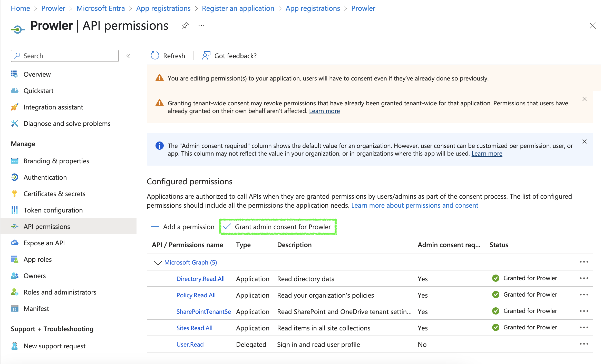The width and height of the screenshot is (602, 364).
Task: Dismiss the Admin consent required info banner
Action: pos(585,141)
